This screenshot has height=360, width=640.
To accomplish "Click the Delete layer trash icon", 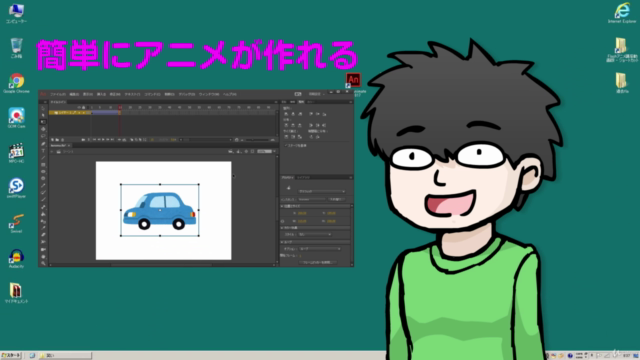I will click(62, 140).
